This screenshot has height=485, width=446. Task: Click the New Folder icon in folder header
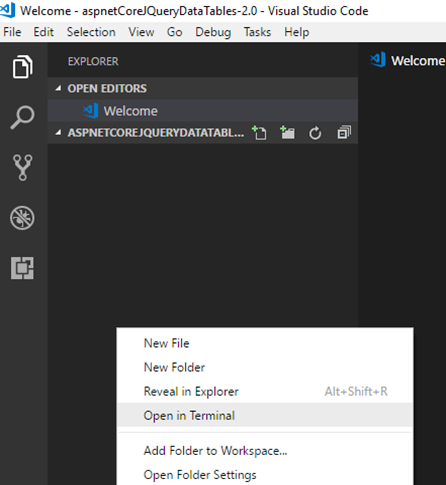pyautogui.click(x=287, y=133)
